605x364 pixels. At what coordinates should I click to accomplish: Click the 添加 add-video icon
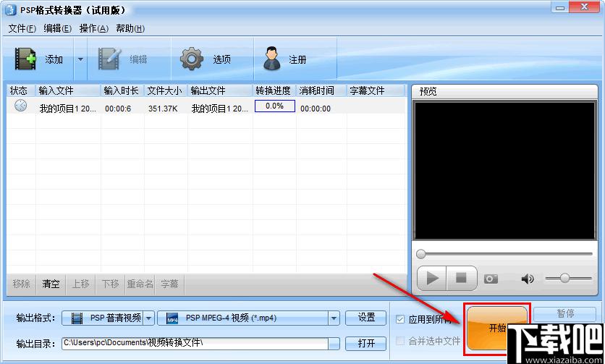[x=25, y=59]
